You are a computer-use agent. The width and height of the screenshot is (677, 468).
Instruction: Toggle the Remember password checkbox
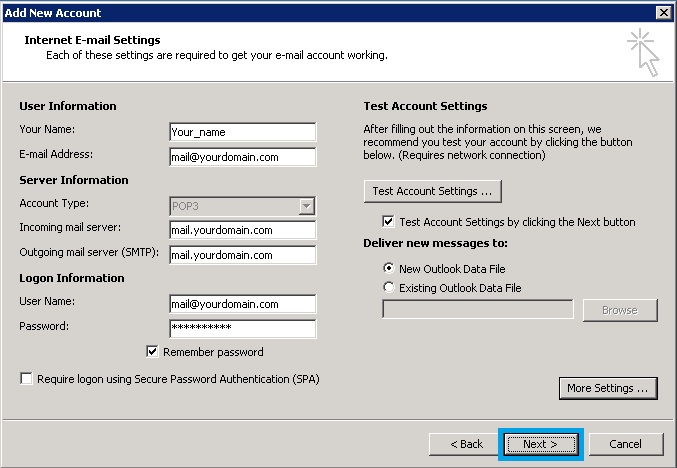click(x=152, y=351)
